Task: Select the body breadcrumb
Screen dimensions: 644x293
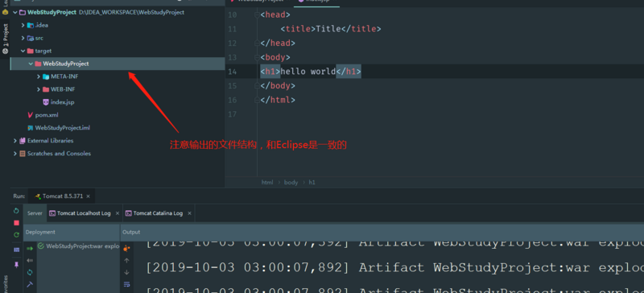Action: click(x=291, y=182)
